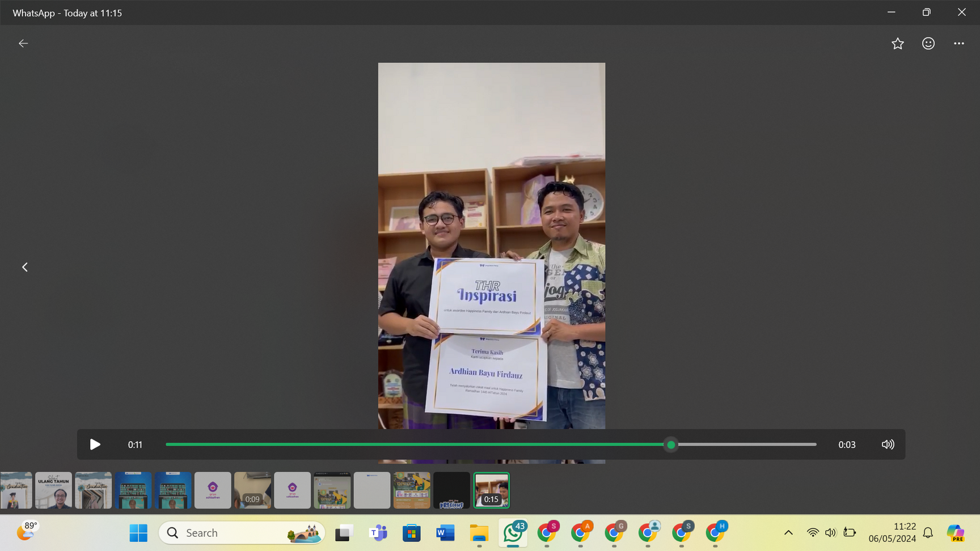Play the video
This screenshot has height=551, width=980.
(95, 444)
